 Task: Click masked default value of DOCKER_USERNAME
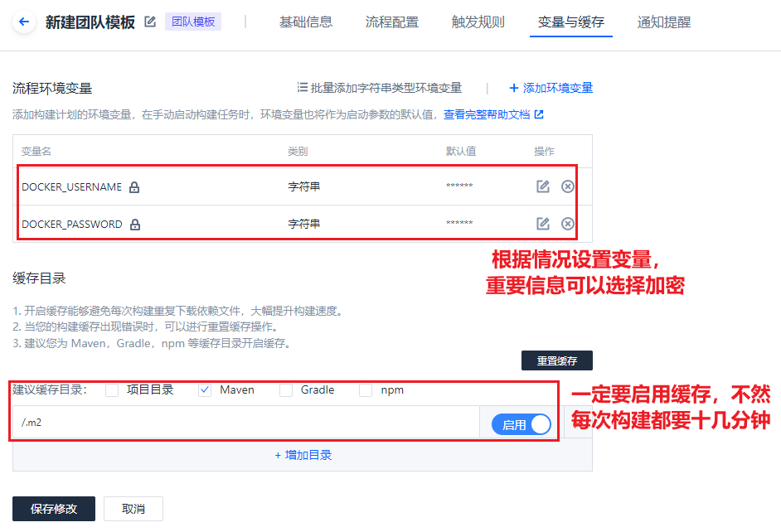point(459,186)
